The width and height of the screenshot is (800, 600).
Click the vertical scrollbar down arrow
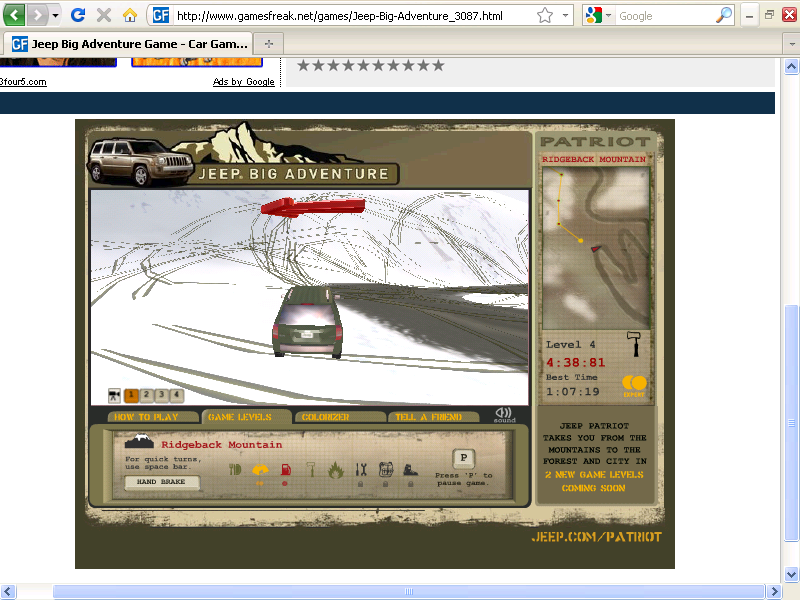click(791, 574)
